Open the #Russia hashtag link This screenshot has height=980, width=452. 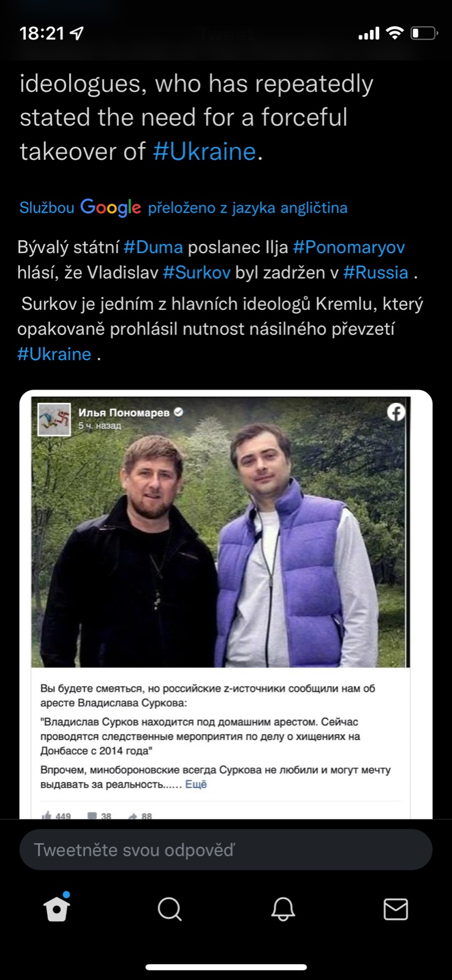pos(375,273)
